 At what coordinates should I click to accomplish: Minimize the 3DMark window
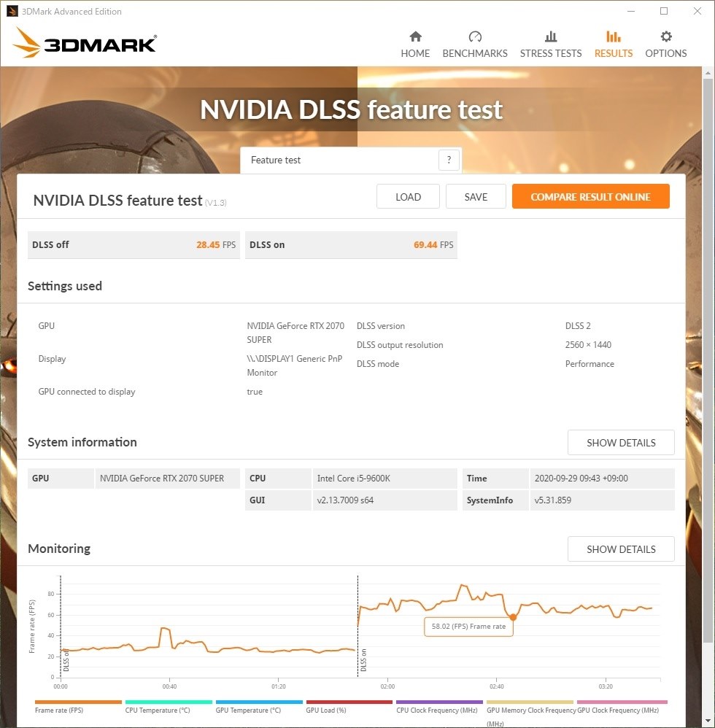(631, 11)
